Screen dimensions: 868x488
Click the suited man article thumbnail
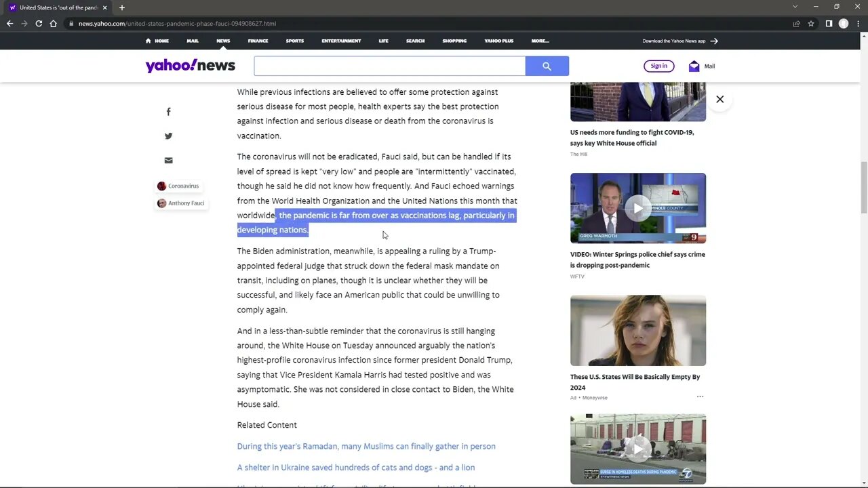[638, 102]
